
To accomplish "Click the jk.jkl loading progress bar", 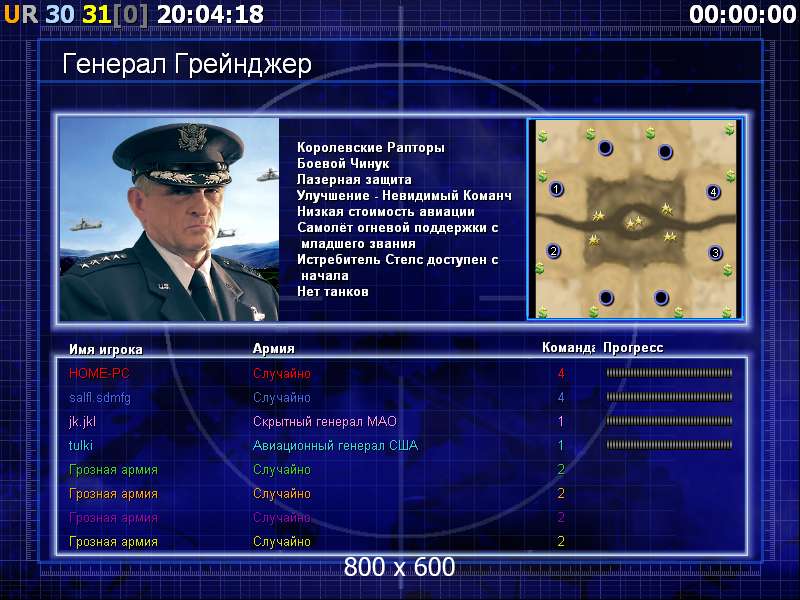I will 669,421.
